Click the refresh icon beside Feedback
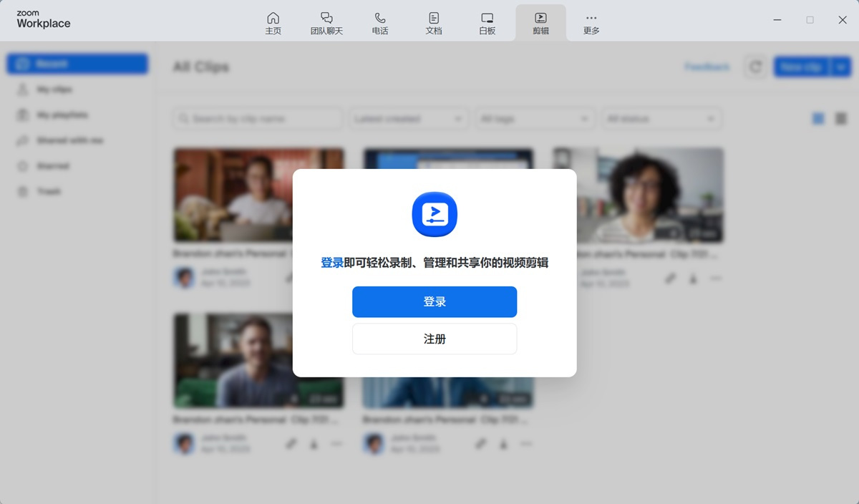859x504 pixels. click(755, 67)
